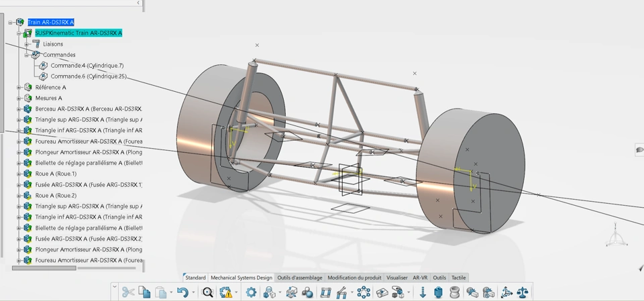Click the blue coil spring icon
Image resolution: width=644 pixels, height=301 pixels.
tap(439, 292)
